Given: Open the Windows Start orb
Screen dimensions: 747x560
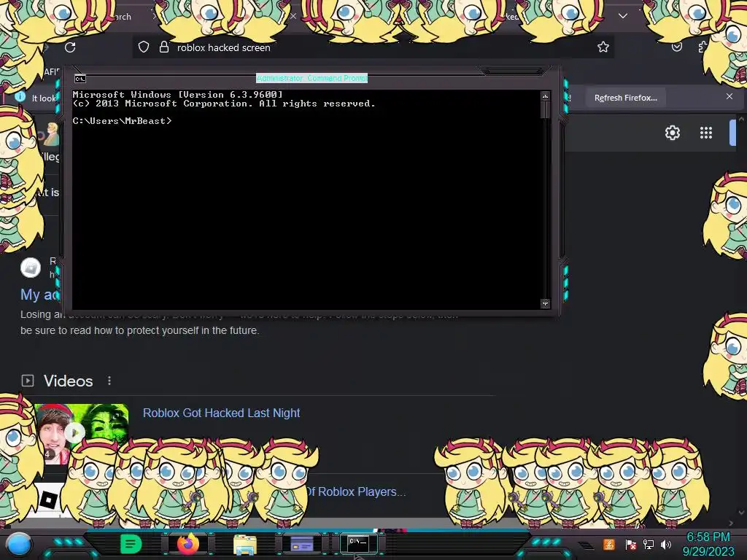Looking at the screenshot, I should click(x=19, y=545).
